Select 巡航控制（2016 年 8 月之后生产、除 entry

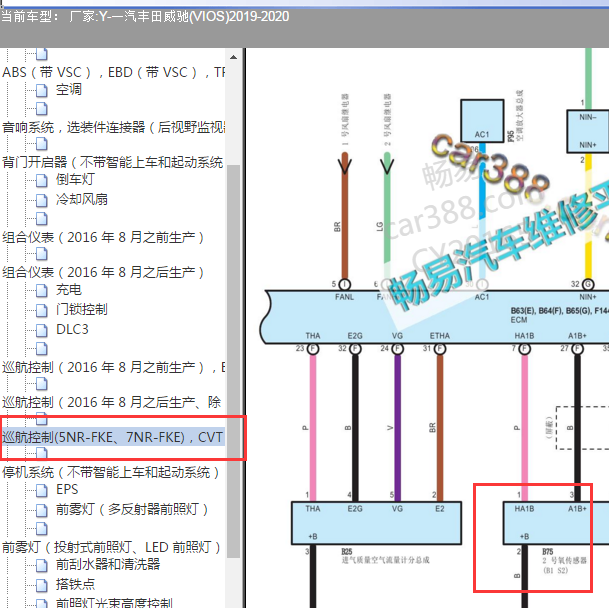click(x=111, y=402)
